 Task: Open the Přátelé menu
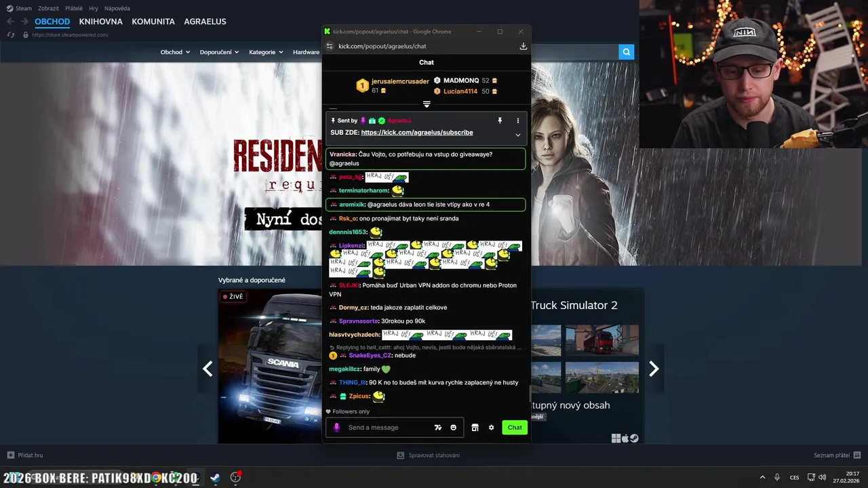click(x=74, y=8)
